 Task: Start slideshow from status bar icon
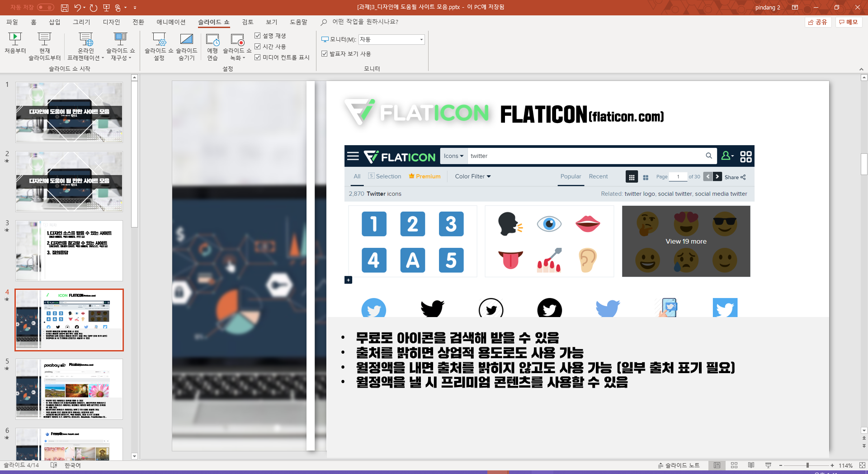point(768,465)
